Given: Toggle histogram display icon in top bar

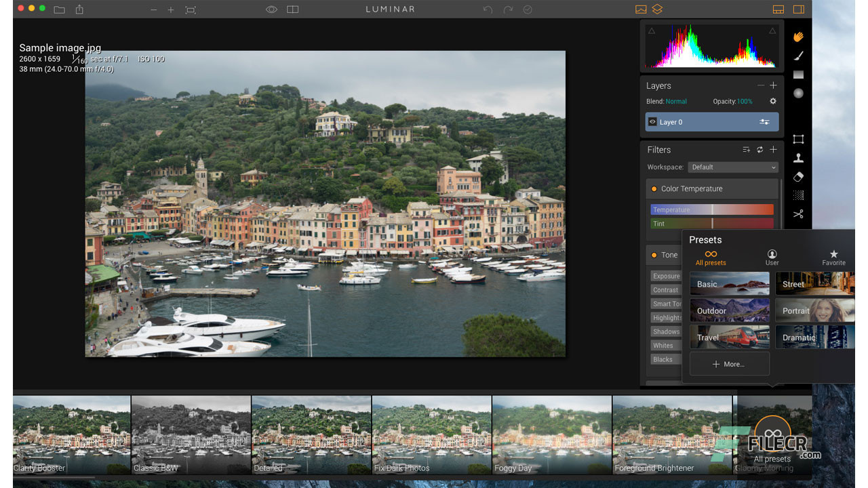Looking at the screenshot, I should [641, 9].
